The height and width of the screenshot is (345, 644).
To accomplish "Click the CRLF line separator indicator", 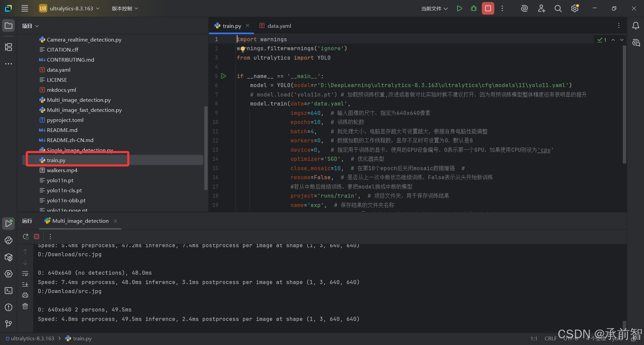I will (x=550, y=338).
